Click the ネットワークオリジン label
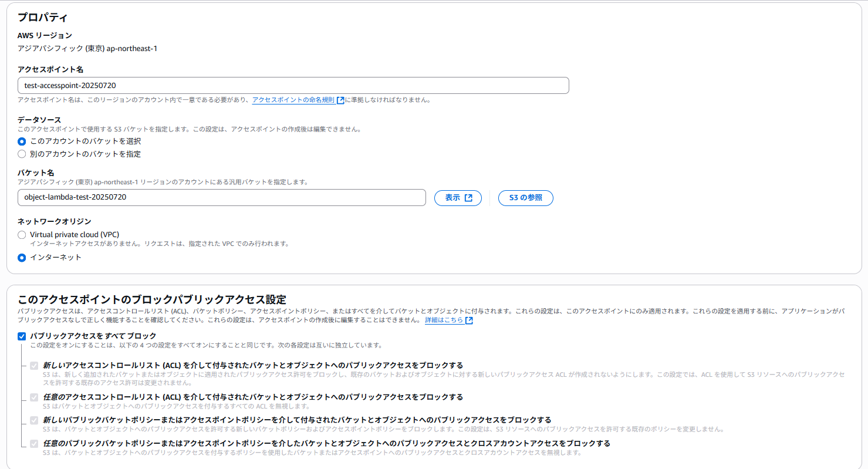This screenshot has width=868, height=469. click(x=55, y=221)
